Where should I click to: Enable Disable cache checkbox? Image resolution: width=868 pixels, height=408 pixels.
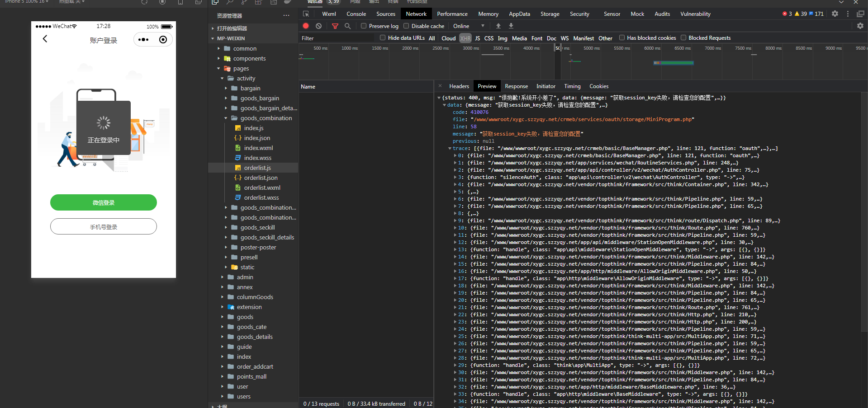406,26
